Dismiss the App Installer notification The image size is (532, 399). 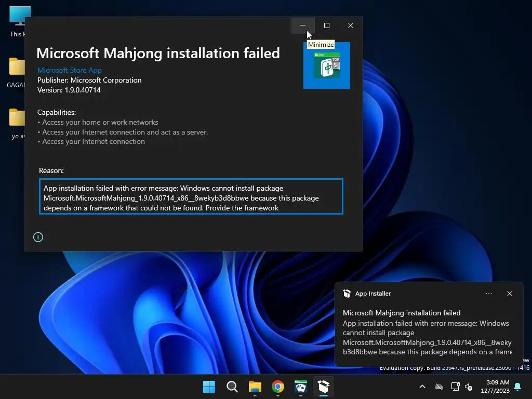[x=510, y=294]
